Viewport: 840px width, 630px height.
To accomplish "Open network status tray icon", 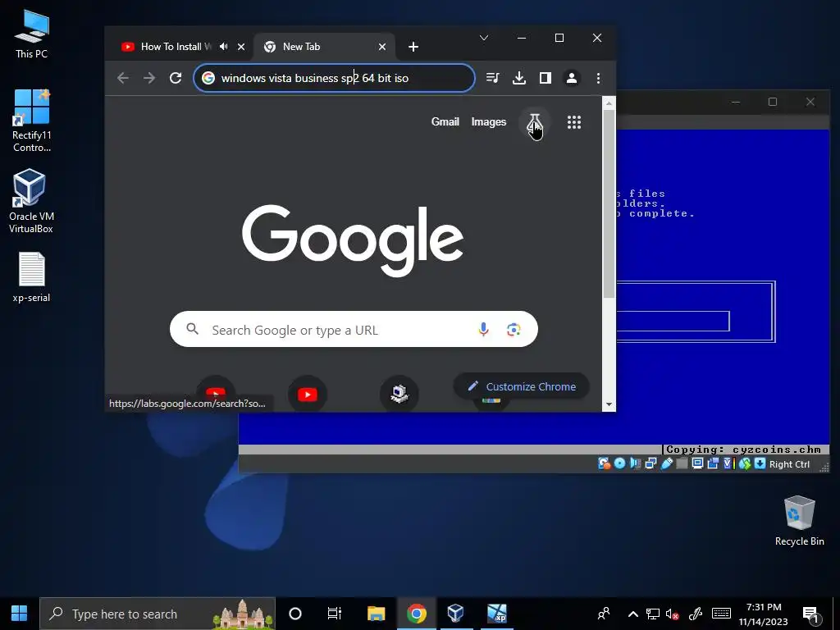I will tap(652, 614).
